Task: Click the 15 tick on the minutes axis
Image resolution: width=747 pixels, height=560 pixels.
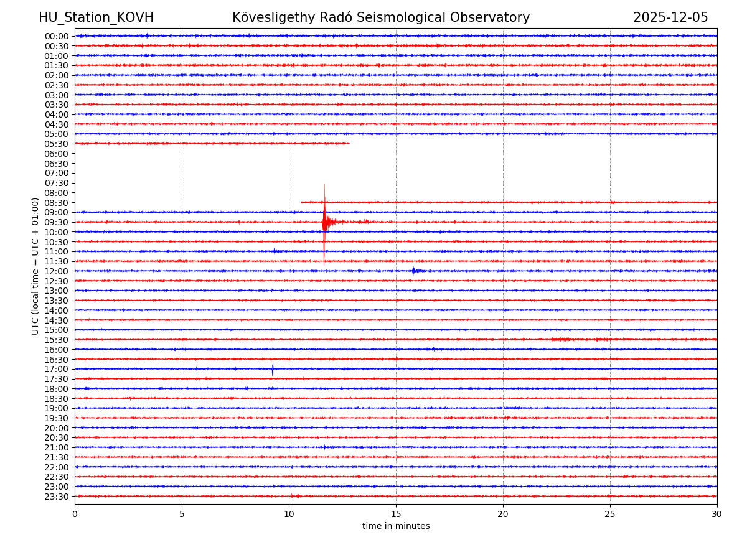Action: pyautogui.click(x=396, y=514)
